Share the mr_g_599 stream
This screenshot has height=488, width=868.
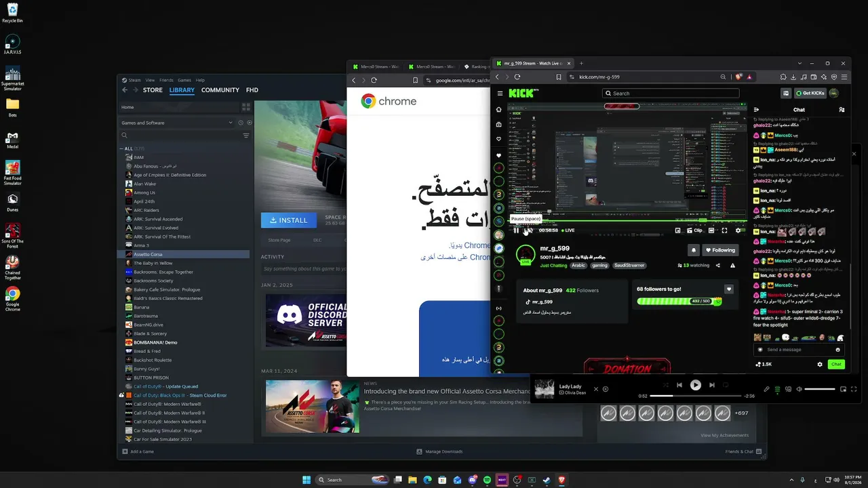click(718, 266)
